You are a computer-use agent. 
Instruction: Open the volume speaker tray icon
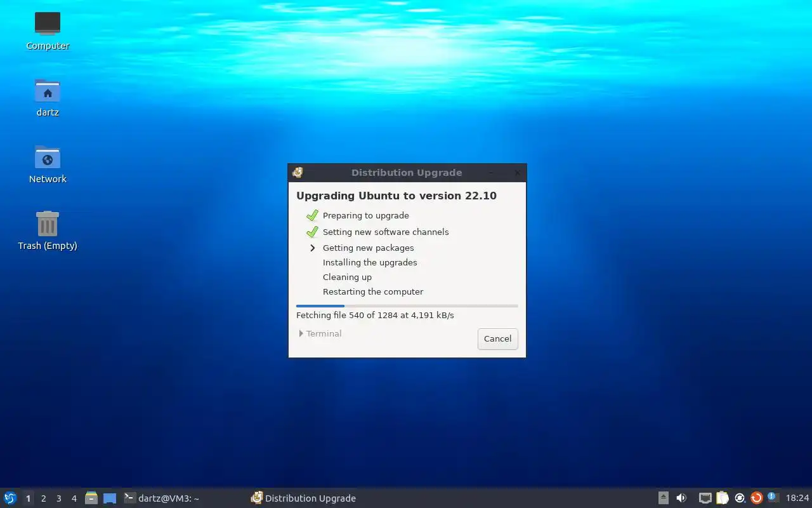coord(681,498)
